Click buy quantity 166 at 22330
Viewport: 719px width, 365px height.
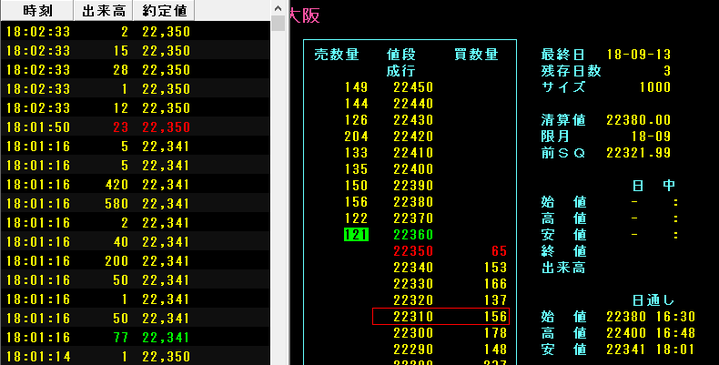(x=495, y=284)
